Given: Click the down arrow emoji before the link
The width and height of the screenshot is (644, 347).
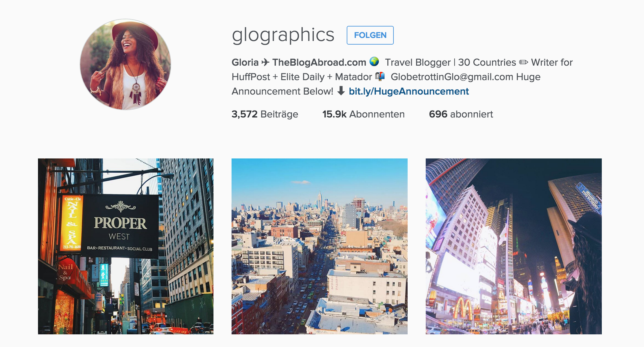Looking at the screenshot, I should [x=341, y=91].
